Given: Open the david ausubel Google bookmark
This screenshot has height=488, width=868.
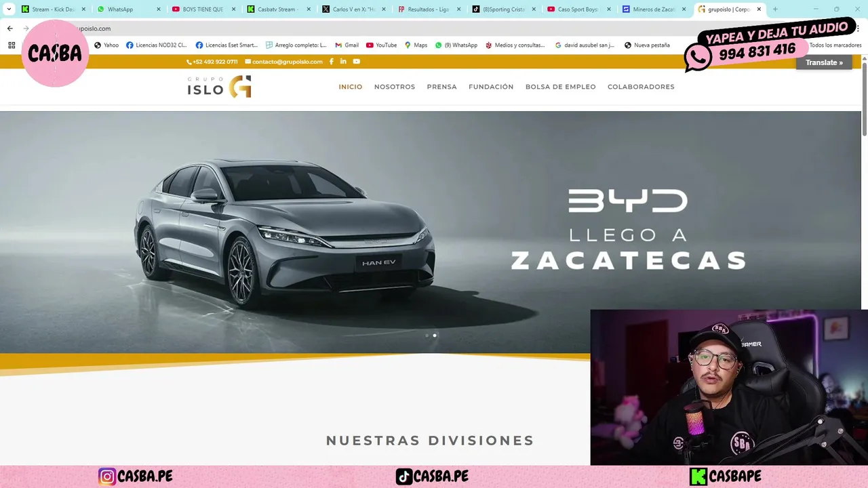Looking at the screenshot, I should click(x=585, y=45).
